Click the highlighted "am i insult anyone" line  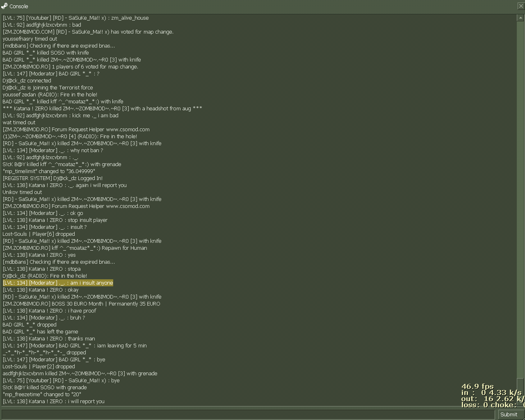click(x=58, y=283)
